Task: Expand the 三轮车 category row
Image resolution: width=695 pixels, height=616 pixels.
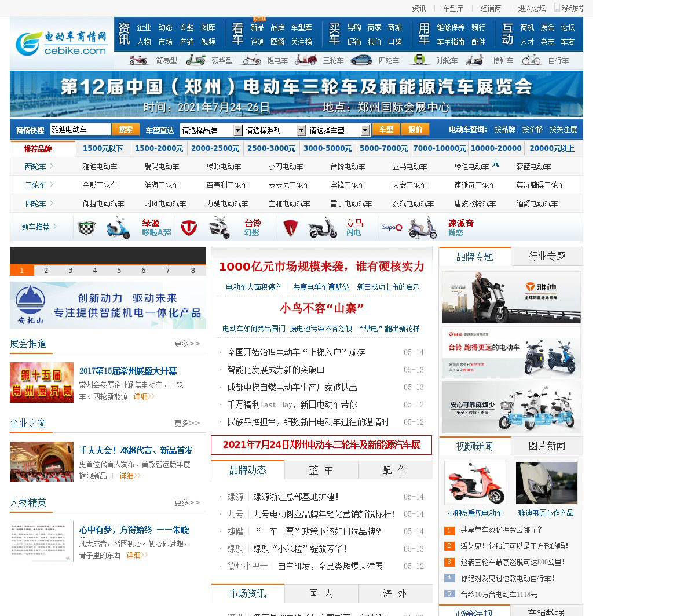Action: pos(39,185)
